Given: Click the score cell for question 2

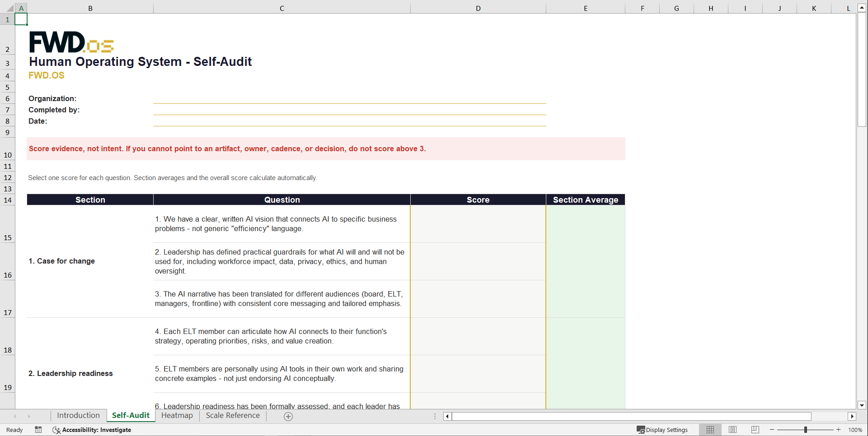Looking at the screenshot, I should click(478, 261).
